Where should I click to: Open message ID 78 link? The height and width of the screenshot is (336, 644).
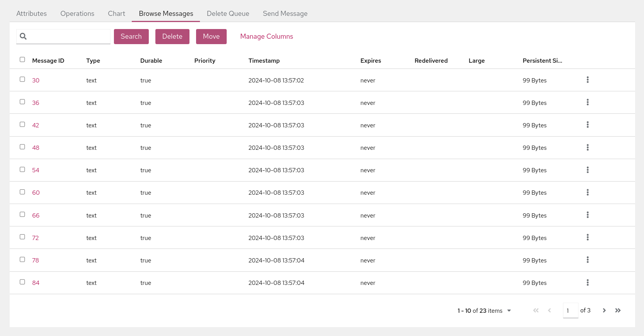point(35,260)
